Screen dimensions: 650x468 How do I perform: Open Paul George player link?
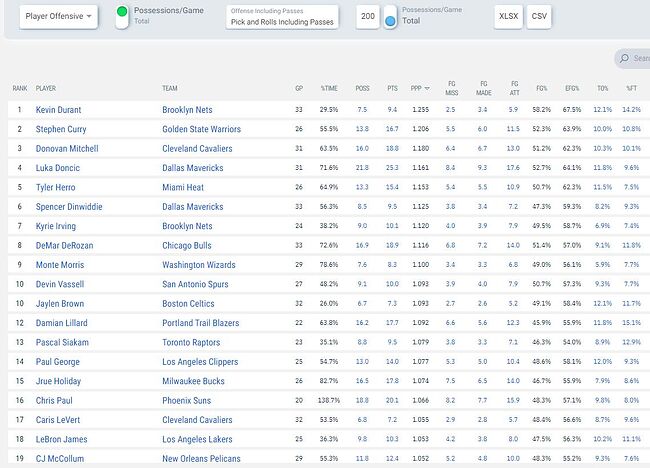pyautogui.click(x=58, y=362)
